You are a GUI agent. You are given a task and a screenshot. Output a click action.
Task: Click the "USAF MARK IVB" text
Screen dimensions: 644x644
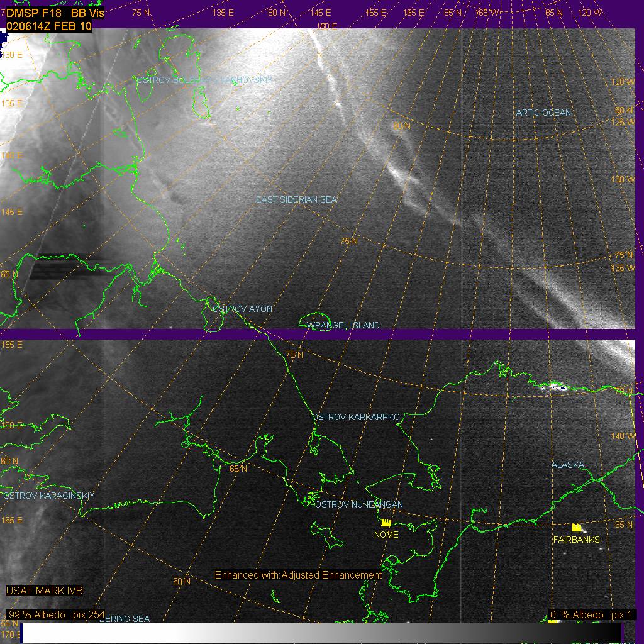pos(45,591)
